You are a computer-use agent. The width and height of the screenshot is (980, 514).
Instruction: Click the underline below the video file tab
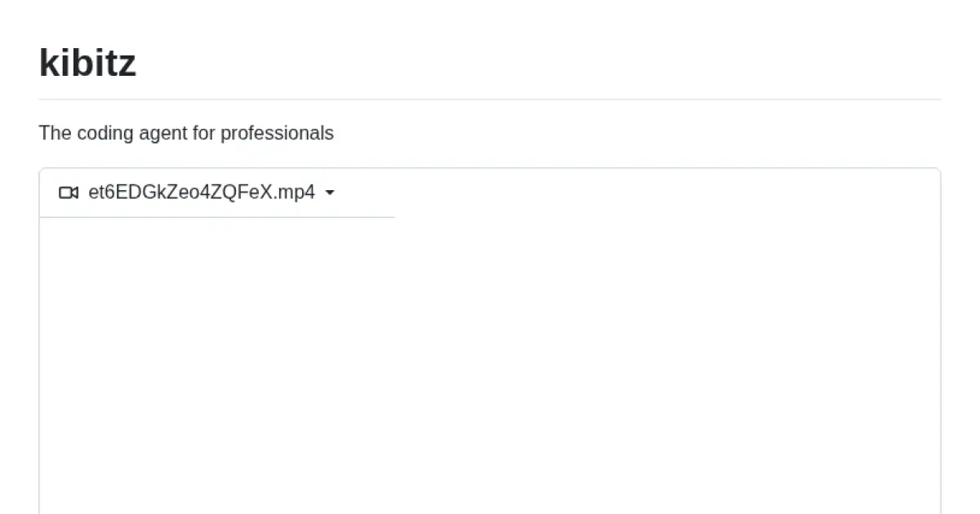216,217
